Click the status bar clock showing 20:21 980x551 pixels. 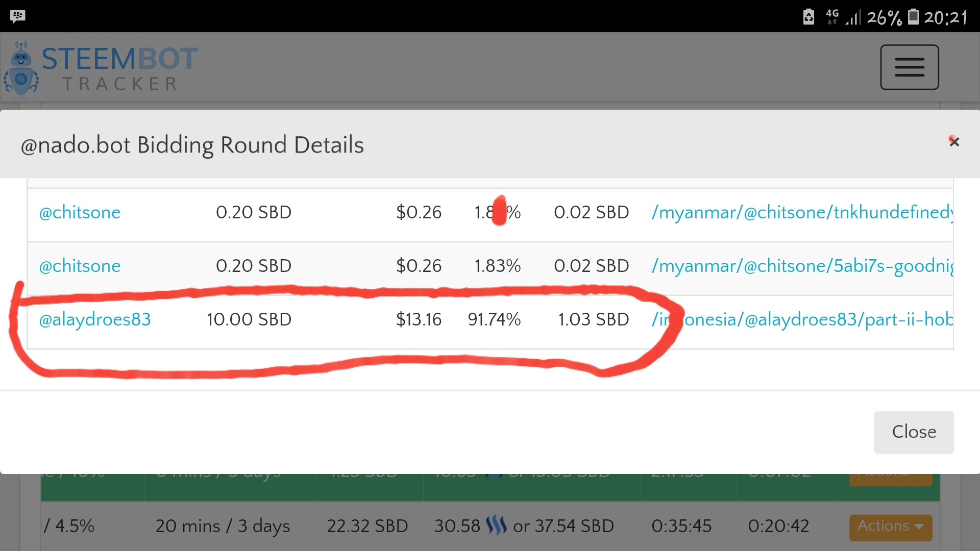click(946, 17)
